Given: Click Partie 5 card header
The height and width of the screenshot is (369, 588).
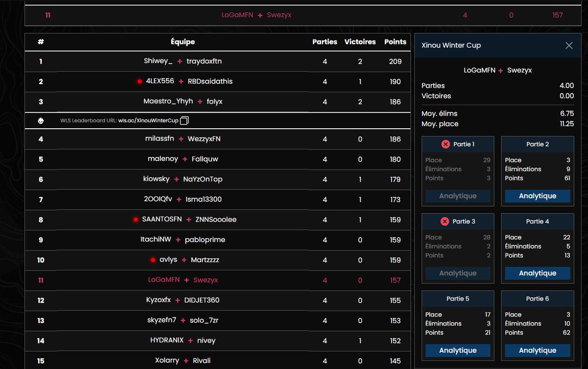Looking at the screenshot, I should [458, 299].
